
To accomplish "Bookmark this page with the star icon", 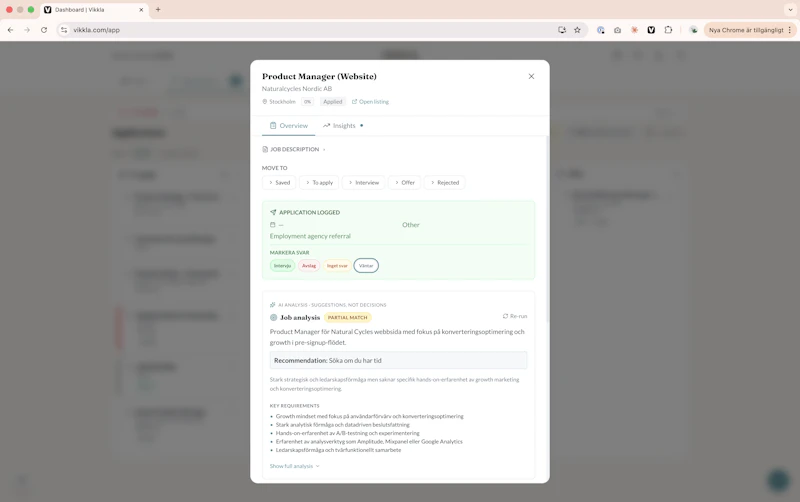I will [x=577, y=30].
